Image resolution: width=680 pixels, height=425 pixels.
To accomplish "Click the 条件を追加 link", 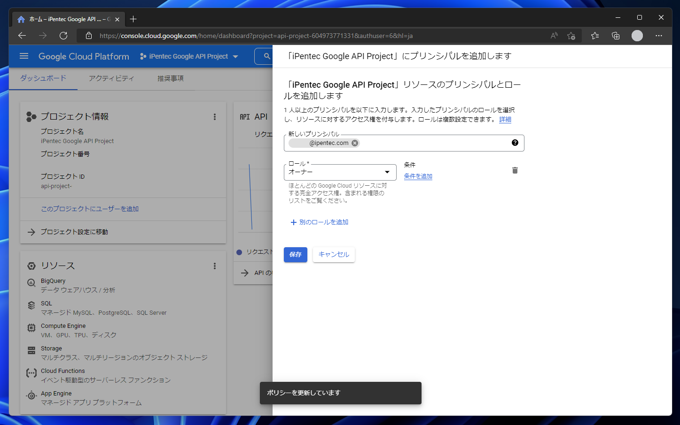I will 418,177.
